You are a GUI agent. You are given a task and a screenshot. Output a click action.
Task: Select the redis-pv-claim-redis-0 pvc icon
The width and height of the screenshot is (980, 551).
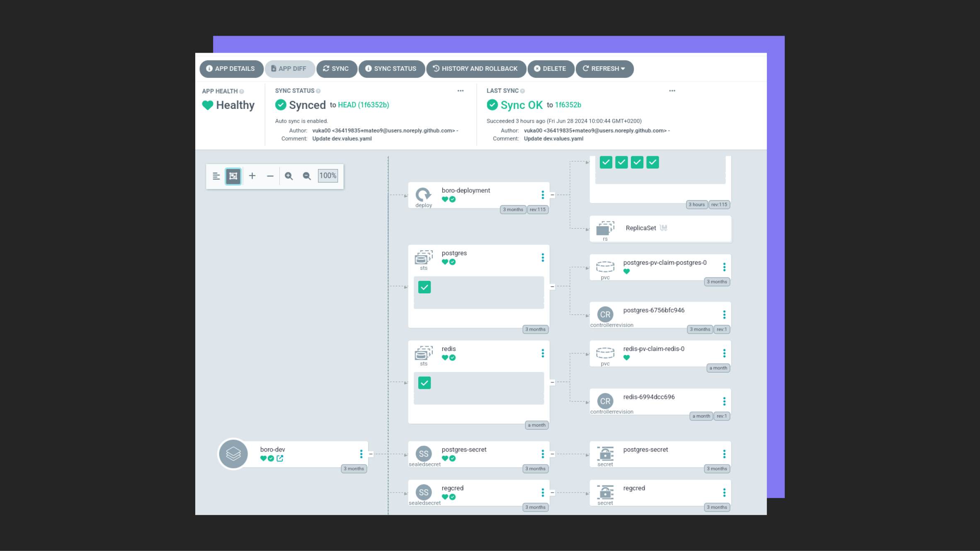[605, 353]
